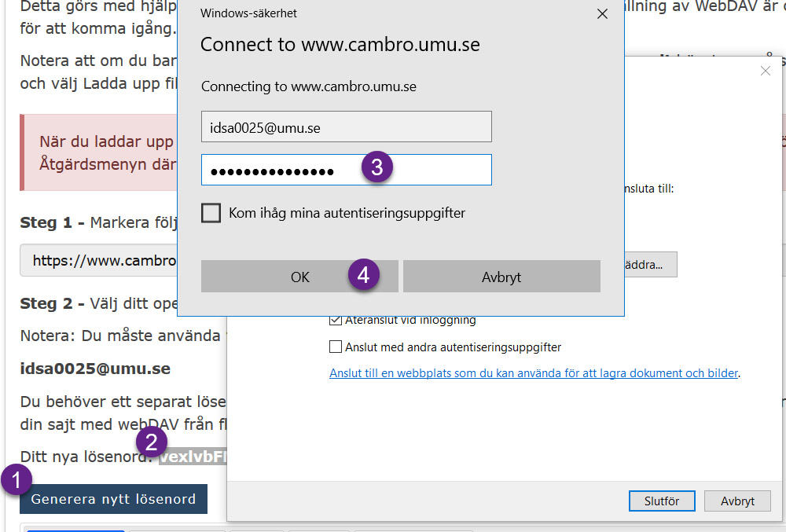Image resolution: width=786 pixels, height=532 pixels.
Task: Click the highlighted new password text
Action: point(193,457)
